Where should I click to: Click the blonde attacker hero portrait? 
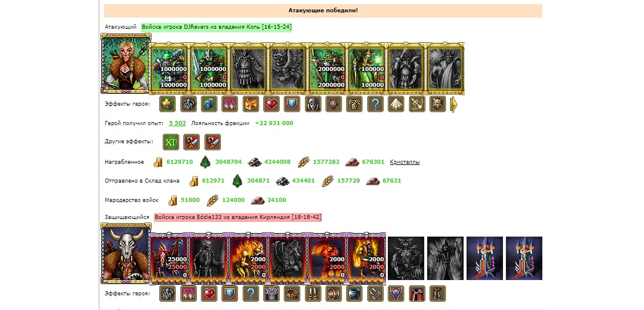tap(126, 63)
